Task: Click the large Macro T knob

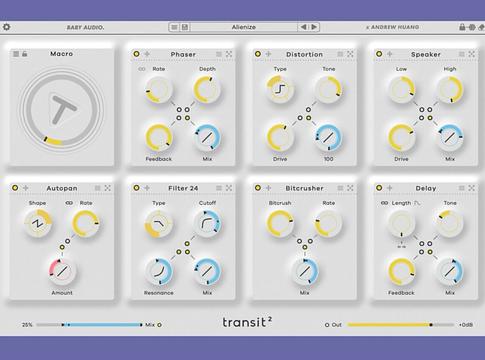Action: coord(62,109)
